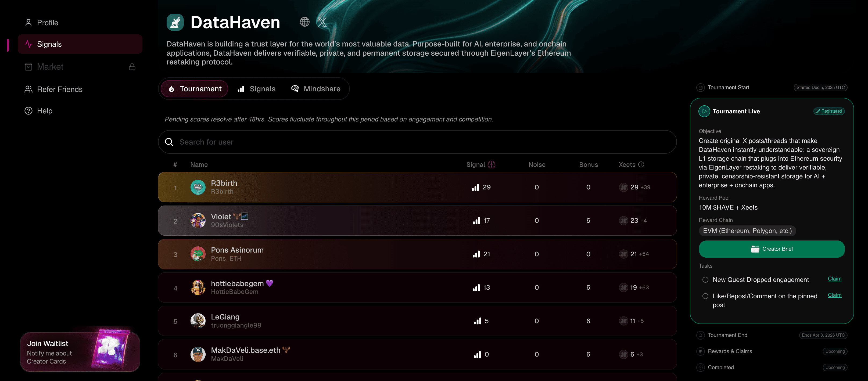Open DataHaven website globe icon

click(x=304, y=22)
